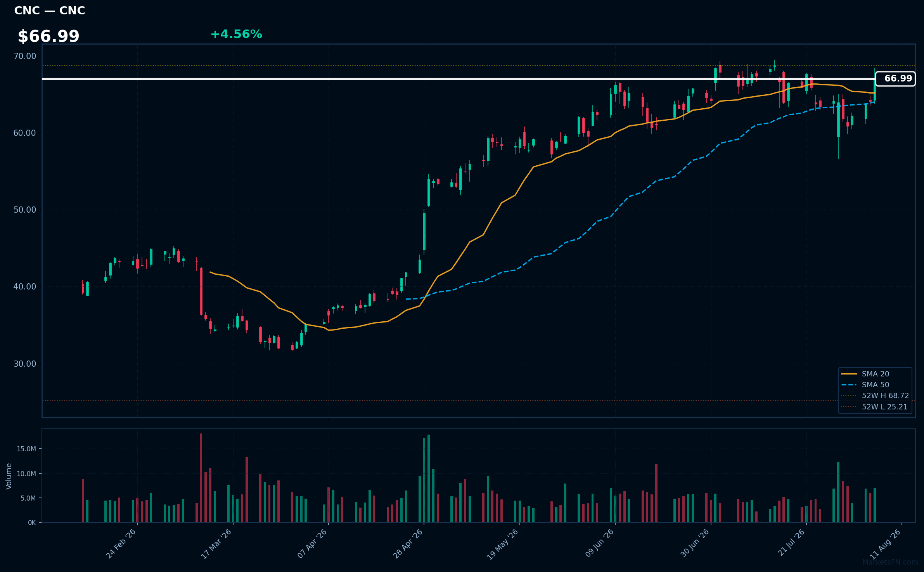Screen dimensions: 924x572
Task: Click the 50.00 price axis label
Action: (25, 210)
